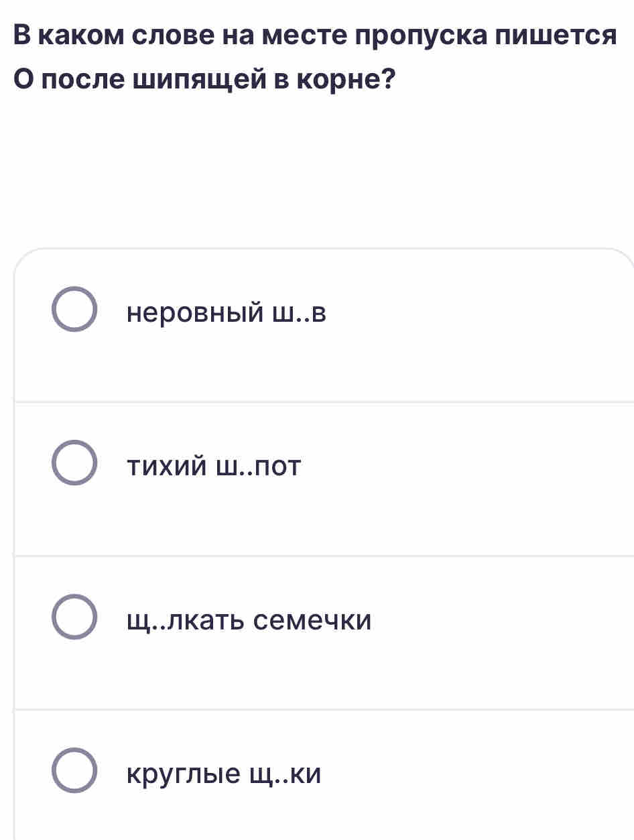The width and height of the screenshot is (634, 840).
Task: Click the answer text 'тихий ш..пот'
Action: (x=214, y=466)
